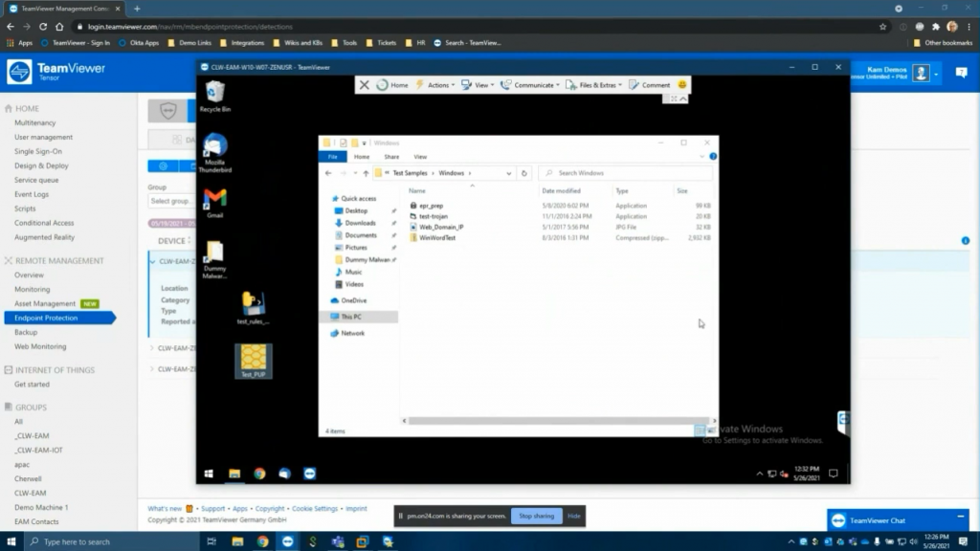Launch Chrome from the remote taskbar
980x551 pixels.
click(x=259, y=474)
